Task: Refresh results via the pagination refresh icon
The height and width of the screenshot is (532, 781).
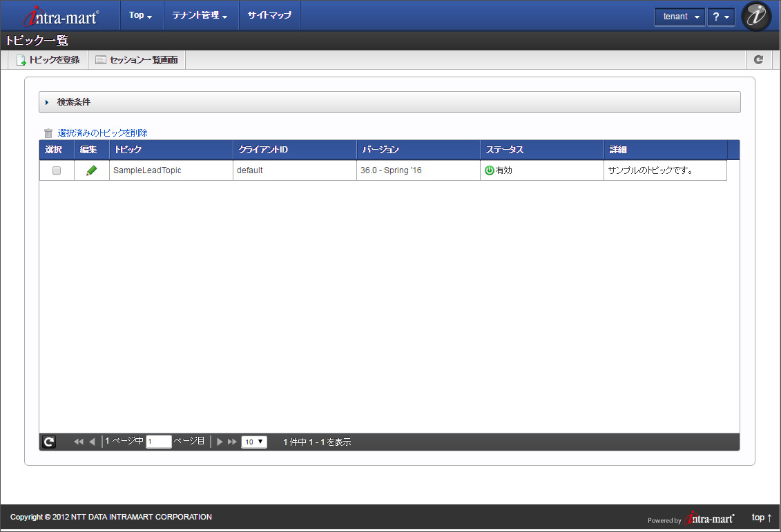Action: click(48, 442)
